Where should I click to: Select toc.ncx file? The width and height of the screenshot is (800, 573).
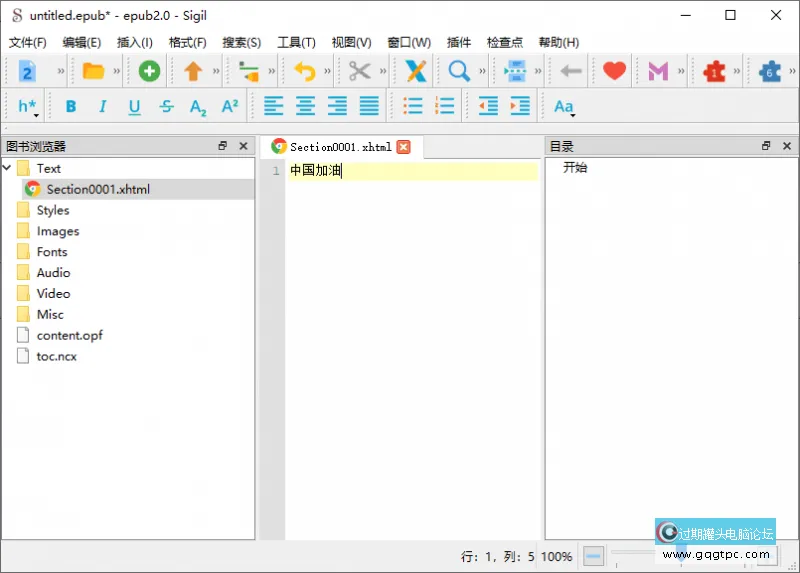point(56,356)
